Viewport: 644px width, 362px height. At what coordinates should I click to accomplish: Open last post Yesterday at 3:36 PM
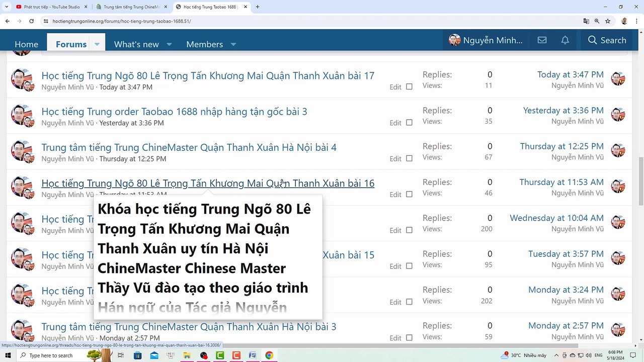point(563,110)
